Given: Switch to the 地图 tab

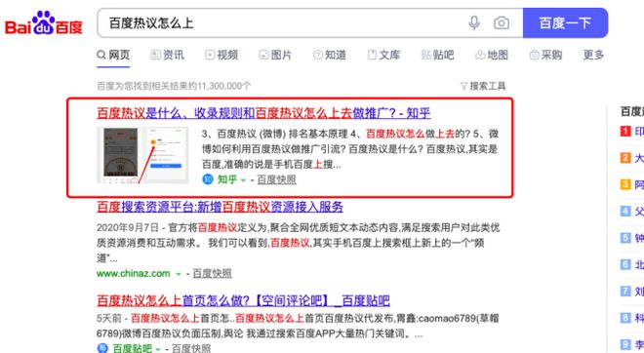Looking at the screenshot, I should pos(492,55).
